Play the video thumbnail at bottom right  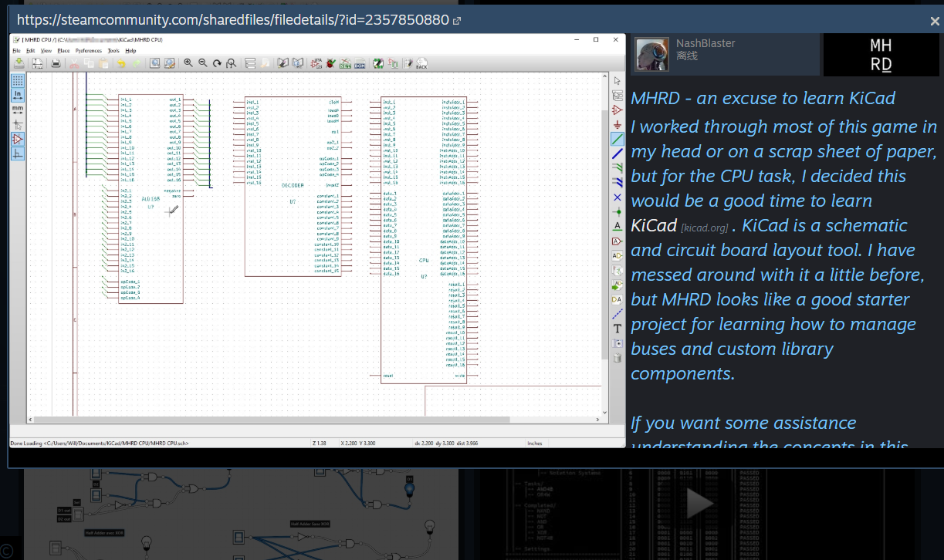[700, 504]
